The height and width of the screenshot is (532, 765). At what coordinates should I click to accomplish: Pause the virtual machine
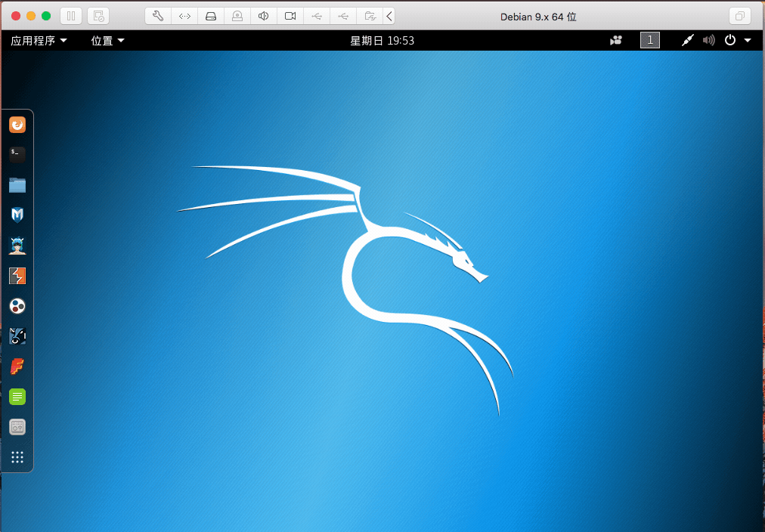[71, 16]
